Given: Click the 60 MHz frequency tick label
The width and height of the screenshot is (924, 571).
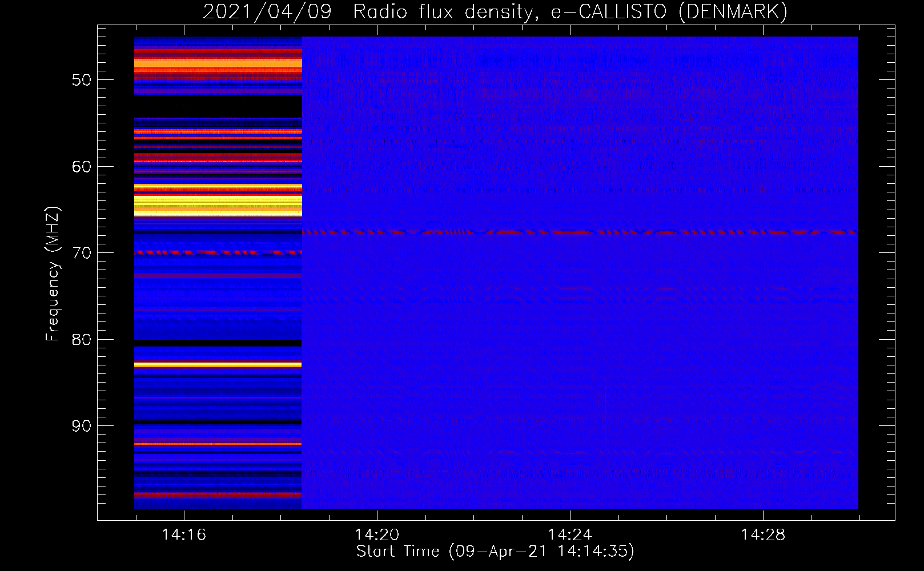Looking at the screenshot, I should click(82, 167).
